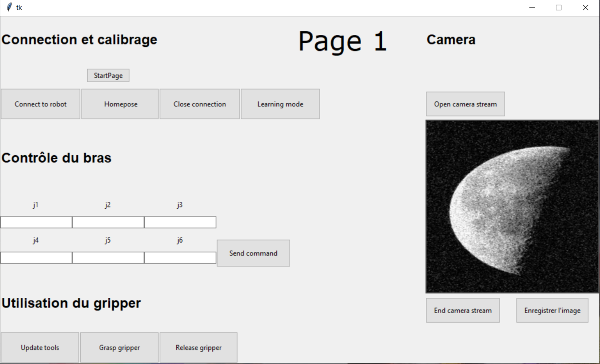600x364 pixels.
Task: End camera stream
Action: click(x=463, y=310)
